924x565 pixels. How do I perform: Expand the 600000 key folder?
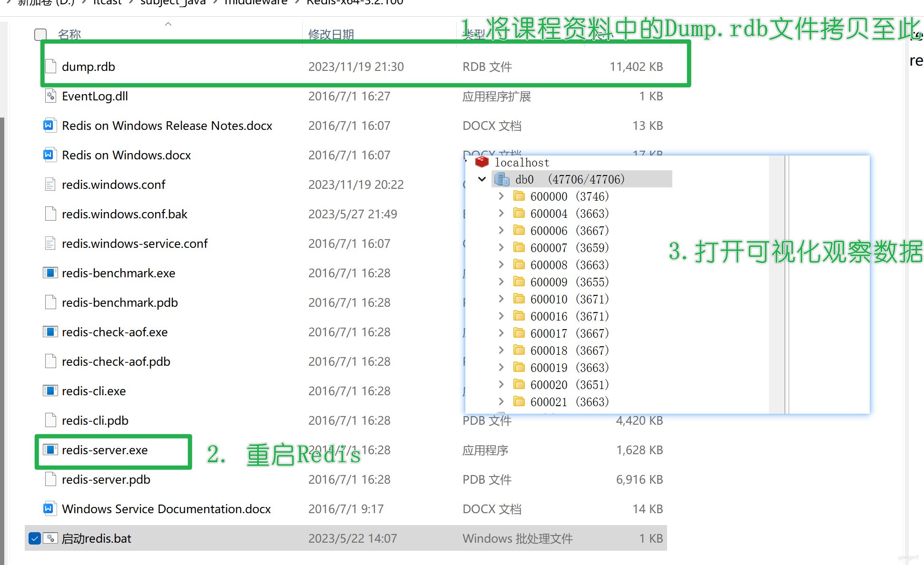point(501,196)
